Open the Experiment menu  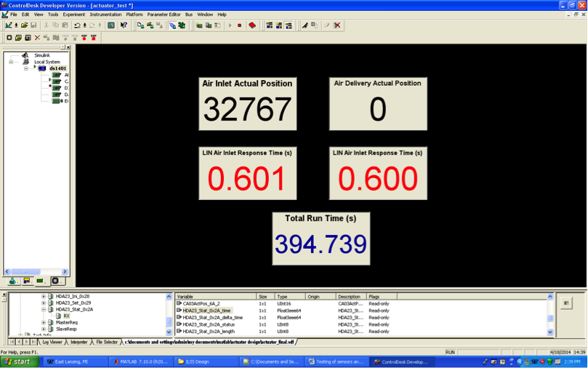click(74, 15)
